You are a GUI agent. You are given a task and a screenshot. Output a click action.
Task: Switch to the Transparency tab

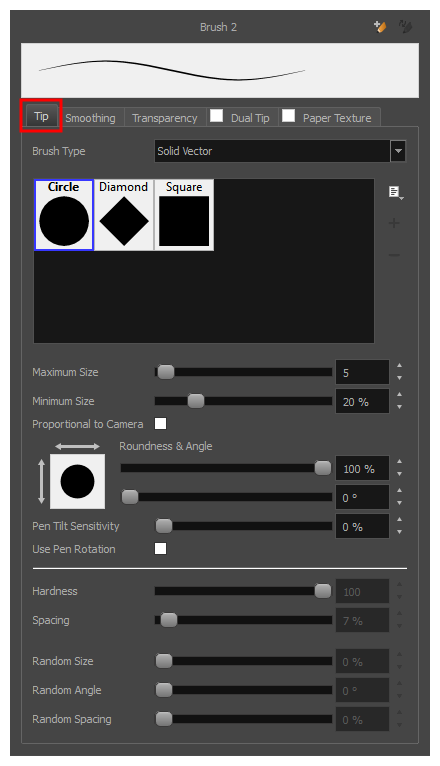tap(165, 118)
